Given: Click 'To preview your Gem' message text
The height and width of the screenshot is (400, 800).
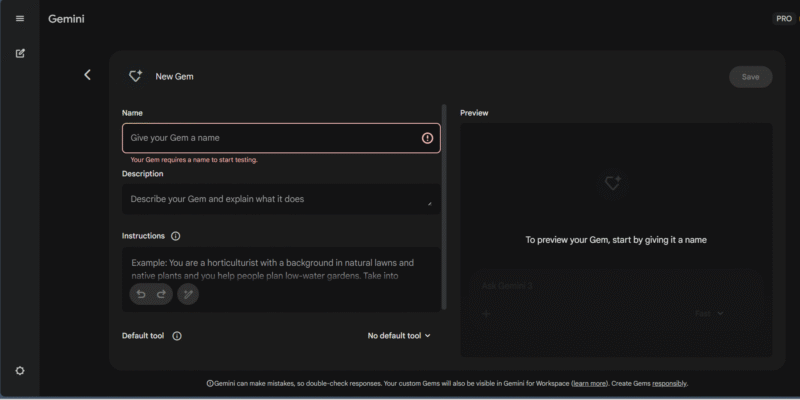Looking at the screenshot, I should pos(616,240).
